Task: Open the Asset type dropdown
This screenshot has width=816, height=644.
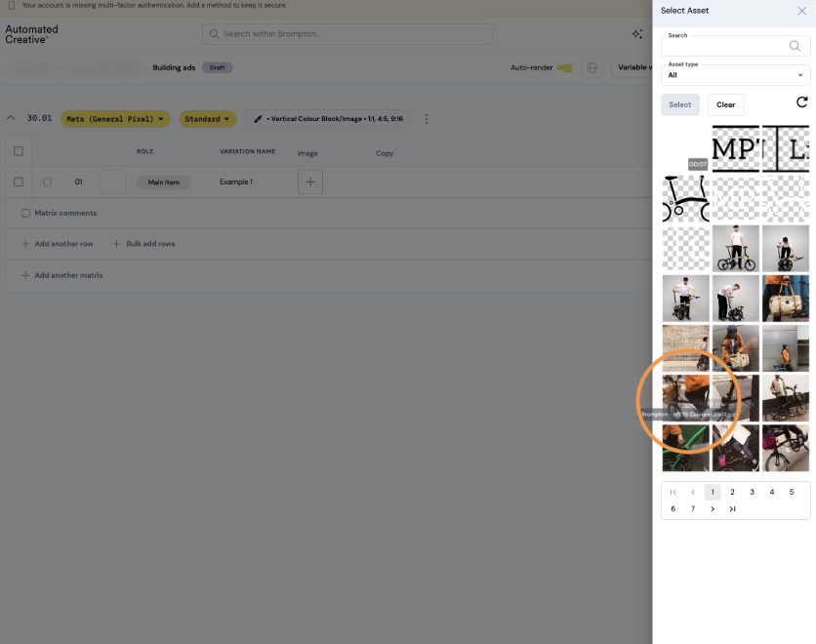Action: (735, 75)
